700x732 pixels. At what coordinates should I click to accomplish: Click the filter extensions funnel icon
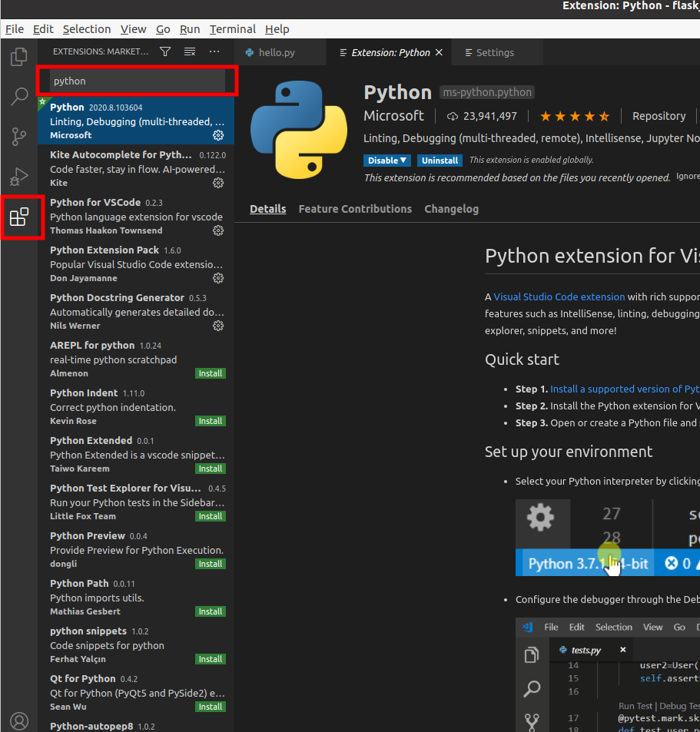pyautogui.click(x=165, y=51)
